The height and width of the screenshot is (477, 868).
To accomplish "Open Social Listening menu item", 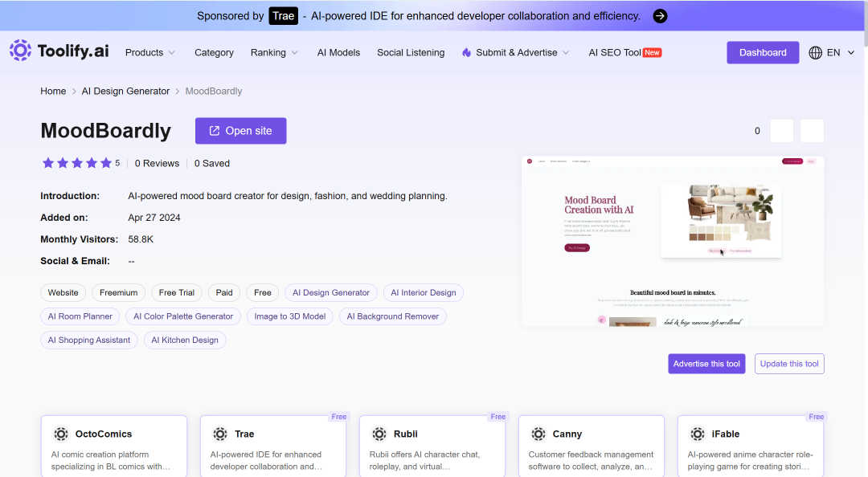I will [411, 52].
